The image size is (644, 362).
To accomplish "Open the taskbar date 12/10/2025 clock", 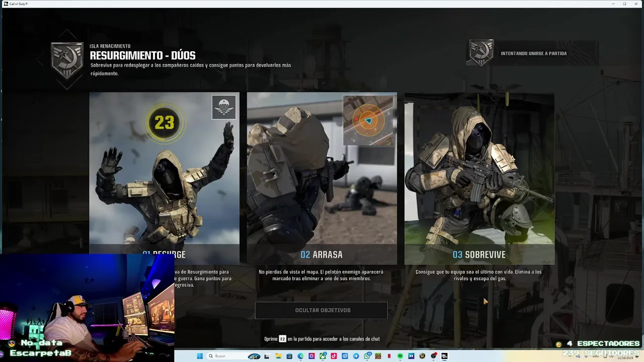I will coord(625,358).
